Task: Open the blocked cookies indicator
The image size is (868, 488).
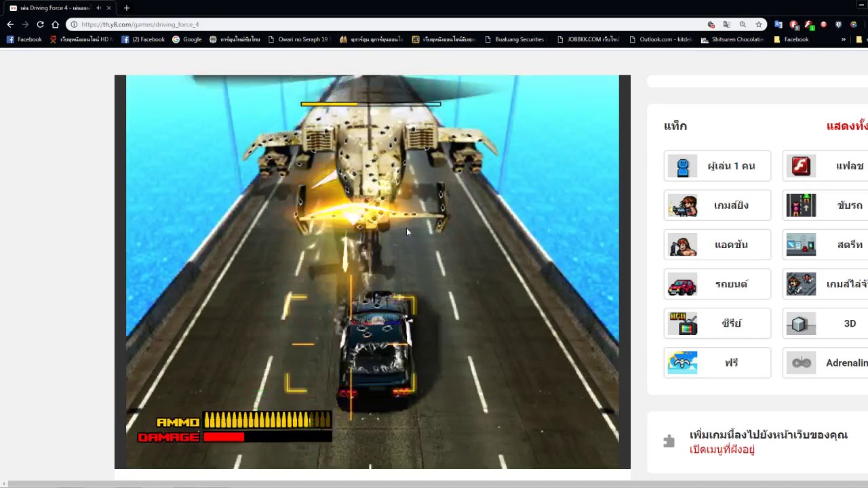Action: click(711, 24)
